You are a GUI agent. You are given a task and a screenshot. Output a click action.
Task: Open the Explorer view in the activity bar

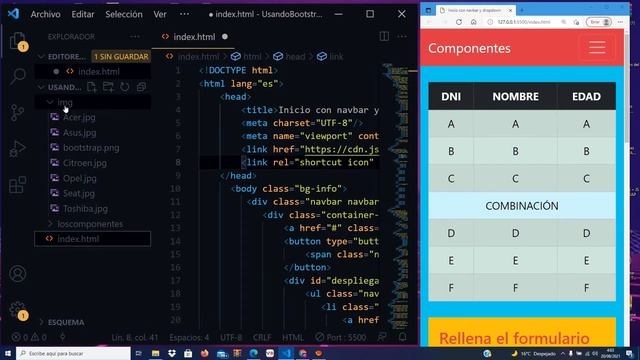point(18,41)
